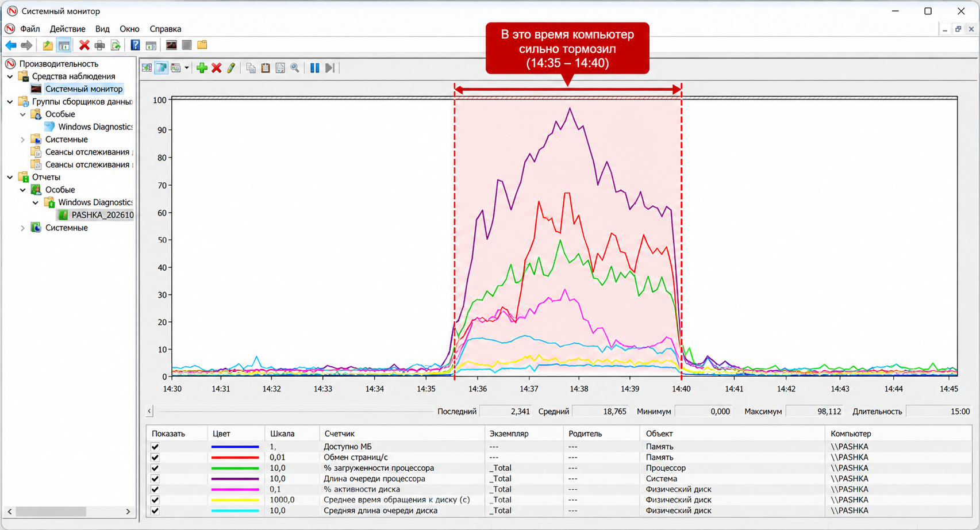This screenshot has height=530, width=980.
Task: Open the Change graph type dropdown arrow
Action: (187, 68)
